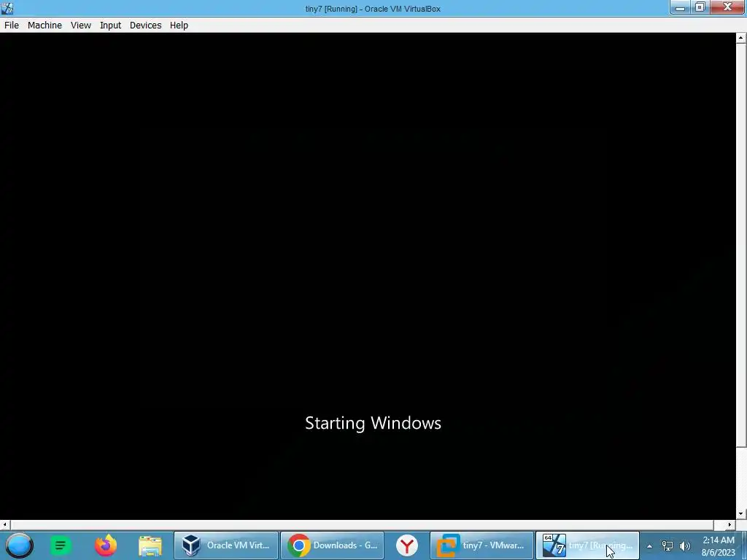Select the tiny7 Running taskbar button
747x560 pixels.
[x=587, y=545]
